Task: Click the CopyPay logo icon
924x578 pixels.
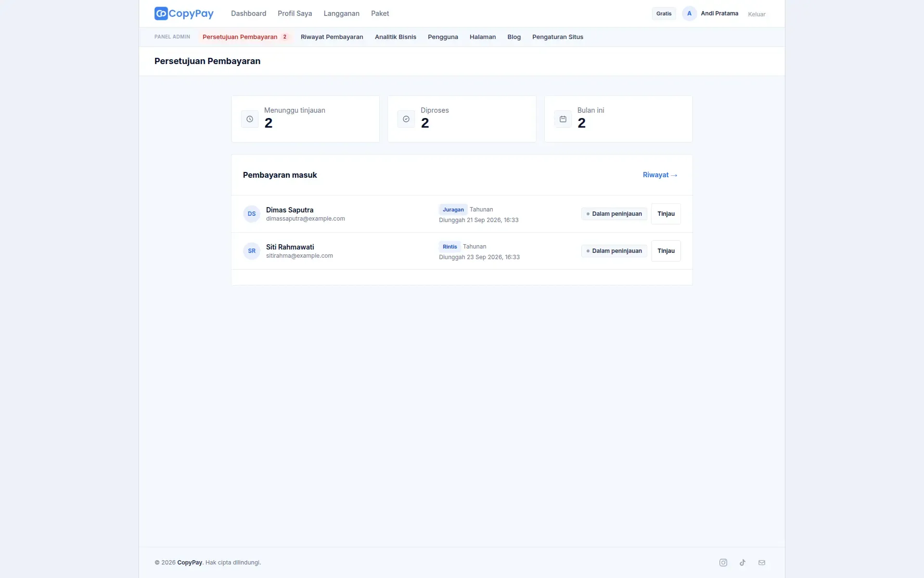Action: (161, 13)
